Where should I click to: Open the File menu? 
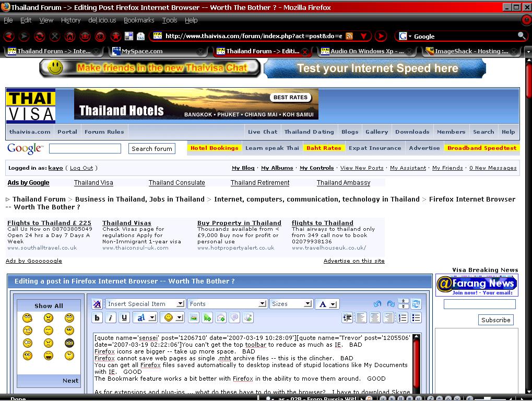click(x=8, y=20)
